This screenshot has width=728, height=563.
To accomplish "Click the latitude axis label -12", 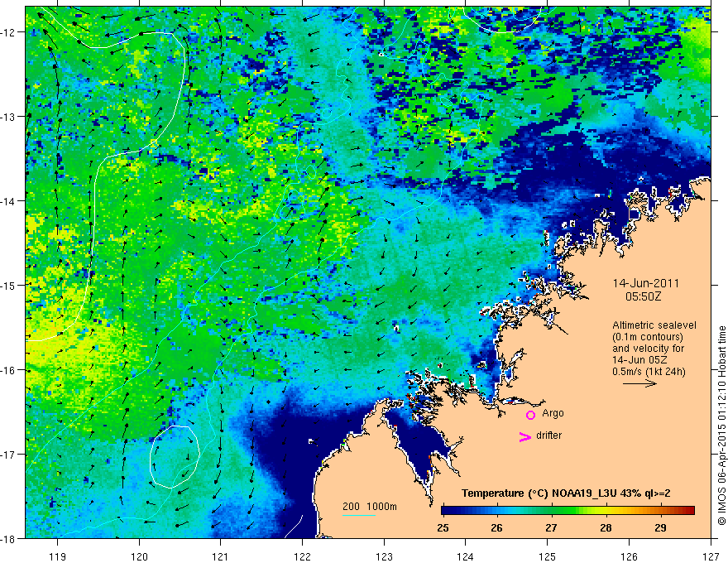I will click(8, 32).
